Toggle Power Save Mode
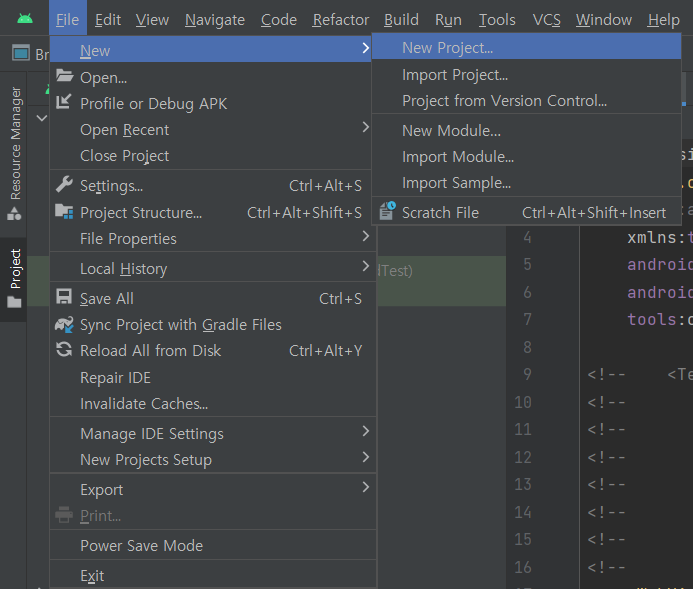The height and width of the screenshot is (589, 693). 142,545
